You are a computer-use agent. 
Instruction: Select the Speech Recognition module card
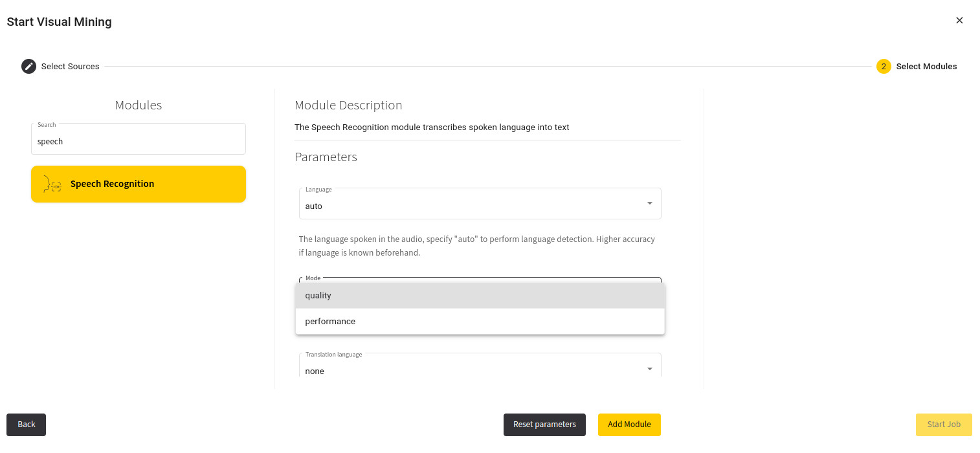tap(139, 184)
